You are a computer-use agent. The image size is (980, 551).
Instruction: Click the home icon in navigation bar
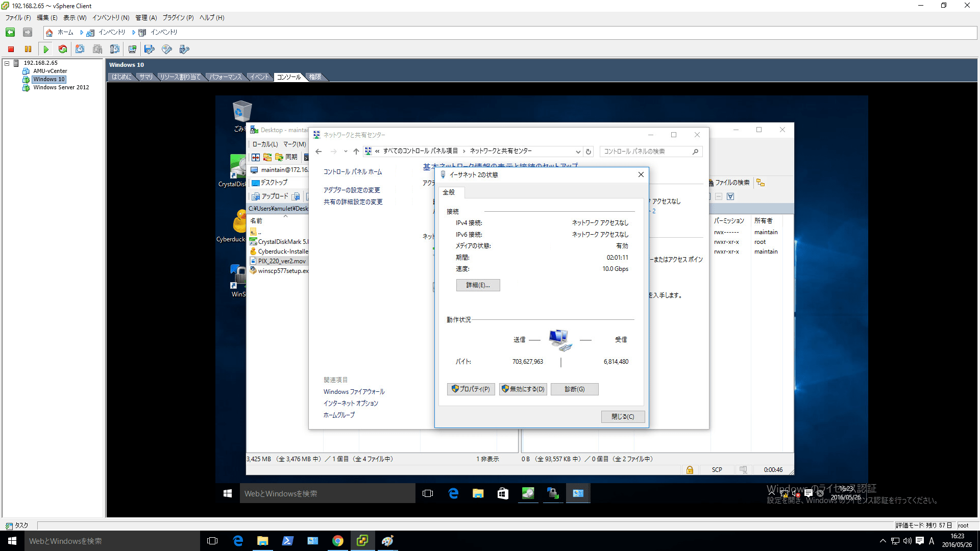(50, 33)
